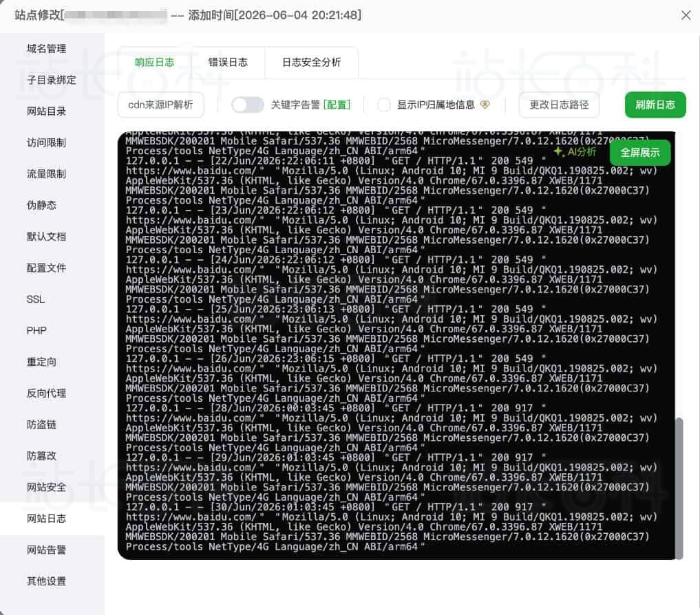Click the log line dated 23/Jun/2026:22:06:12
This screenshot has width=700, height=615.
[x=336, y=211]
